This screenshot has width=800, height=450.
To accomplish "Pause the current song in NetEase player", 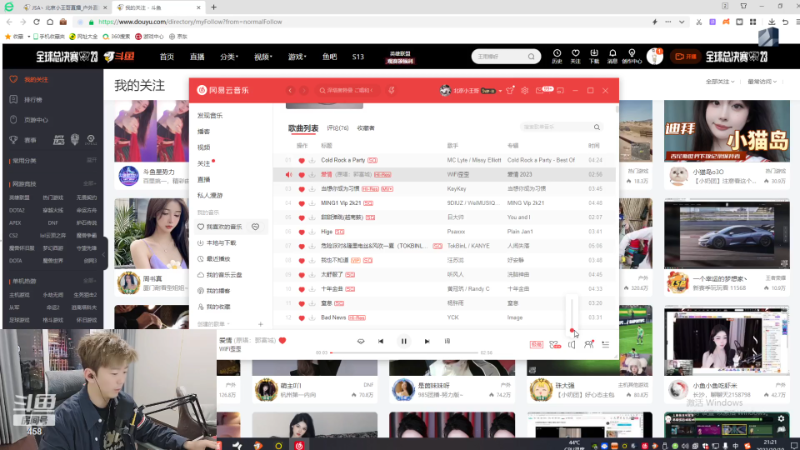I will pos(404,341).
